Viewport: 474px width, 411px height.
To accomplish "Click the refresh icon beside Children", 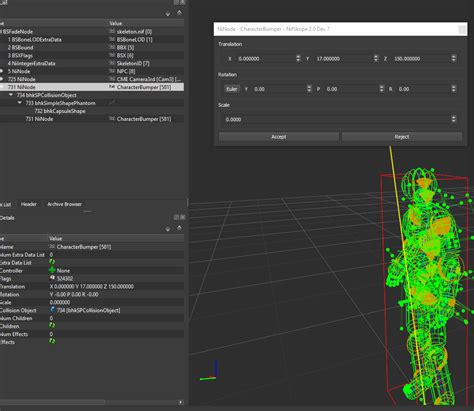I will point(52,326).
